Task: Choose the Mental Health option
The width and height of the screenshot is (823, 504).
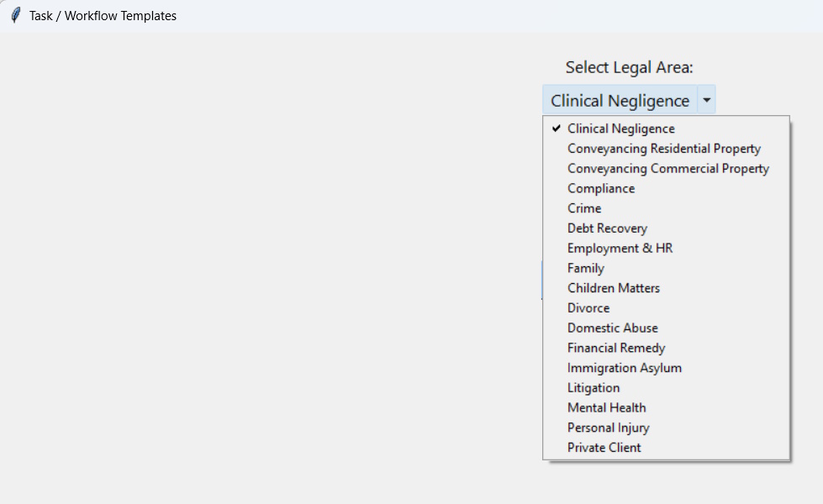Action: coord(606,407)
